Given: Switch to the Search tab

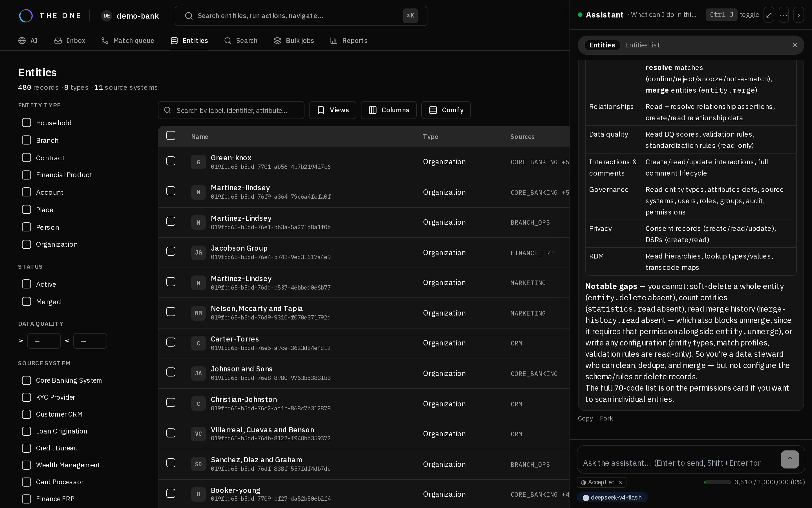Looking at the screenshot, I should (240, 41).
